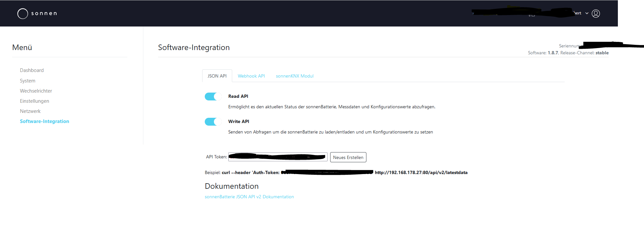Open the sonnenKNX Modul tab
The height and width of the screenshot is (248, 644).
click(295, 76)
